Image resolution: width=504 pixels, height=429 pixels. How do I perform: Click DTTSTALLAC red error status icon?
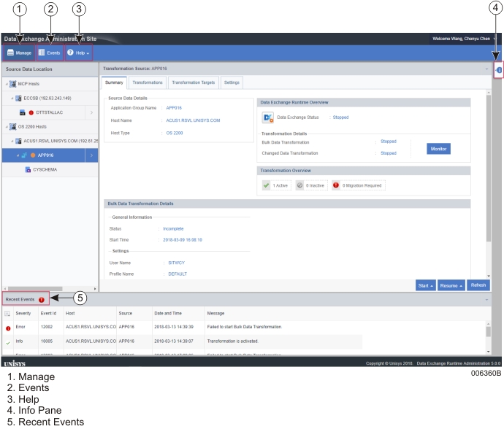(x=31, y=112)
